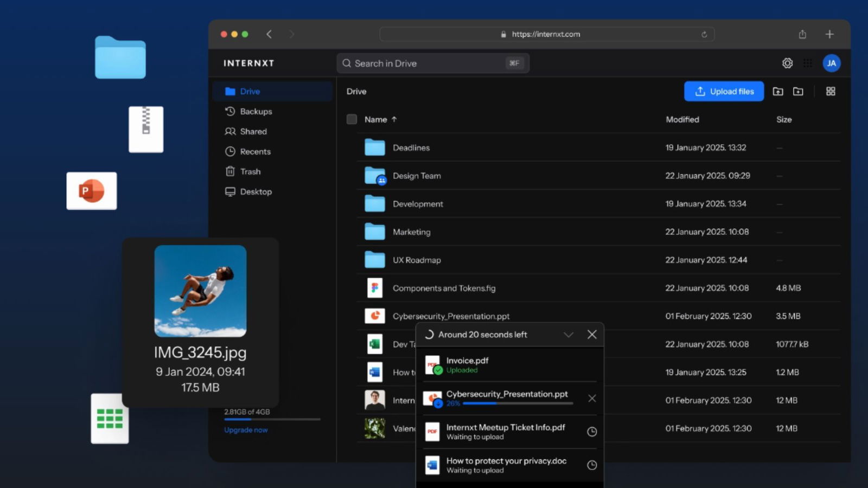Close the upload progress popup

[x=592, y=335]
